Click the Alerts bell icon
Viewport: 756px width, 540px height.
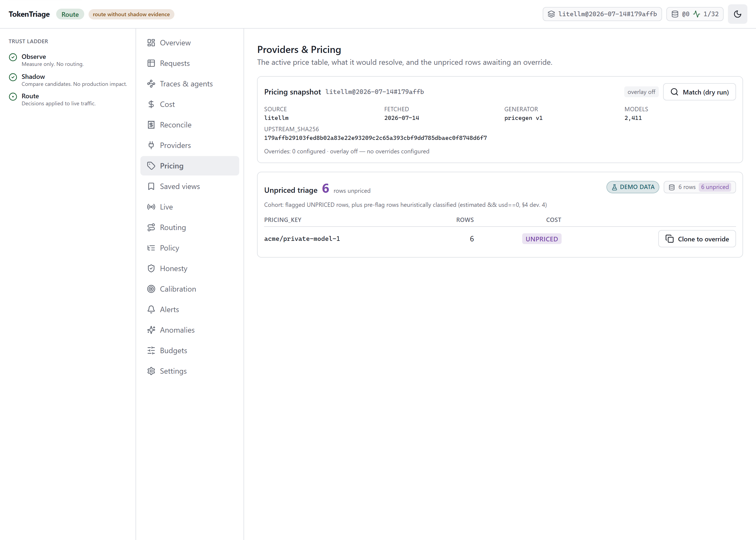pos(151,310)
